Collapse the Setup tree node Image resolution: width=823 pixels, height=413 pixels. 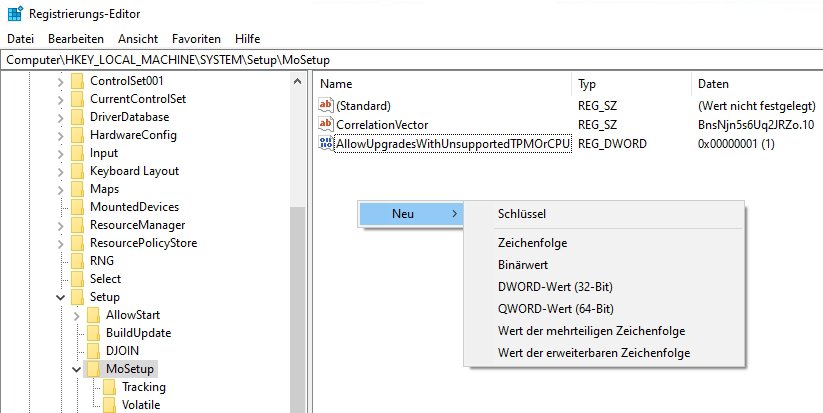click(61, 297)
